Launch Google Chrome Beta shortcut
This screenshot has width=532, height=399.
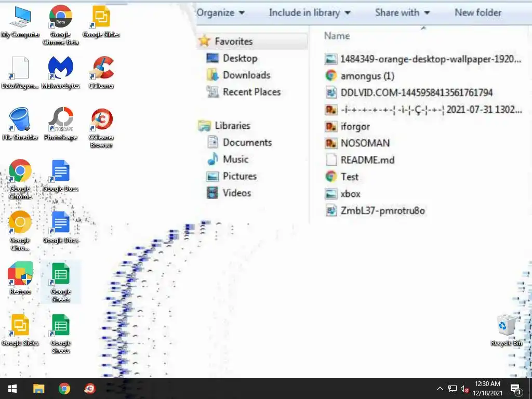(x=60, y=24)
